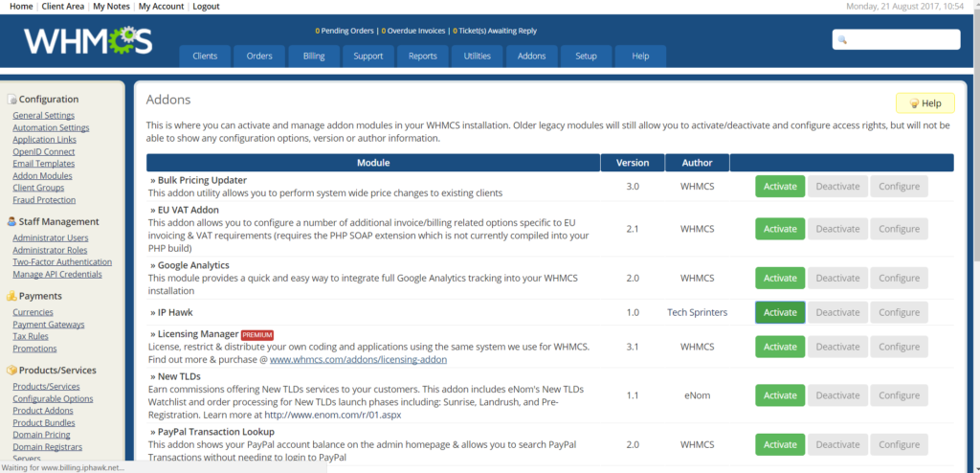Click in the search input field
980x473 pixels.
coord(896,39)
